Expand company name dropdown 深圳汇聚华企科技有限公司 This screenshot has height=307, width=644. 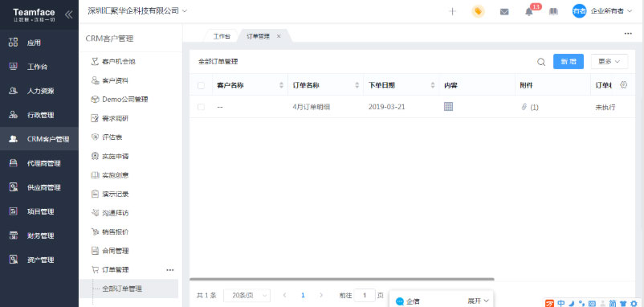[x=137, y=11]
